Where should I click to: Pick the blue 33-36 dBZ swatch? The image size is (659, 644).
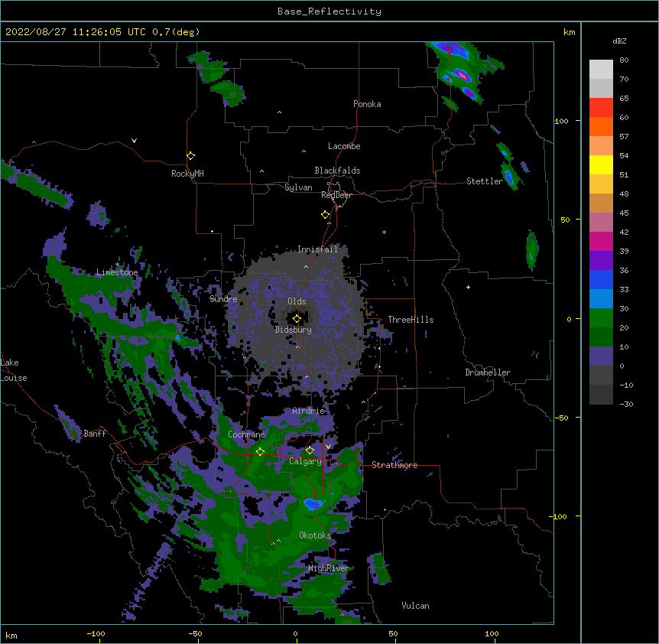[601, 279]
